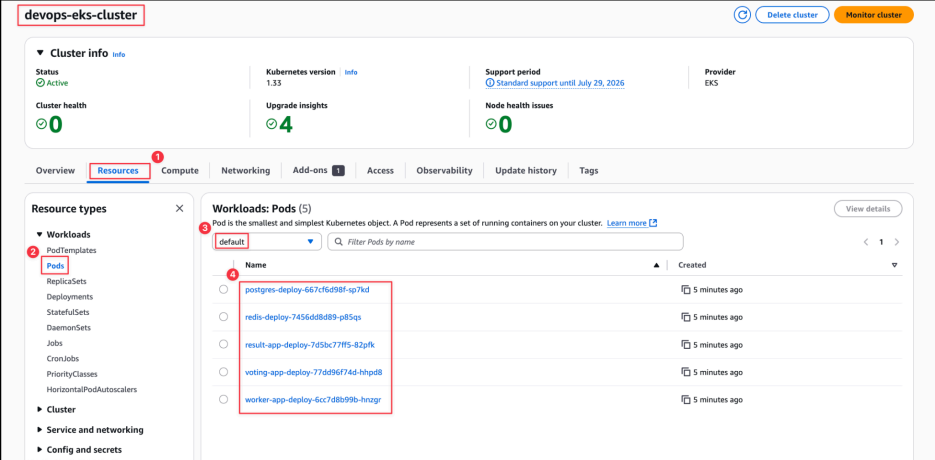Select Deployments in the resource tree

70,297
